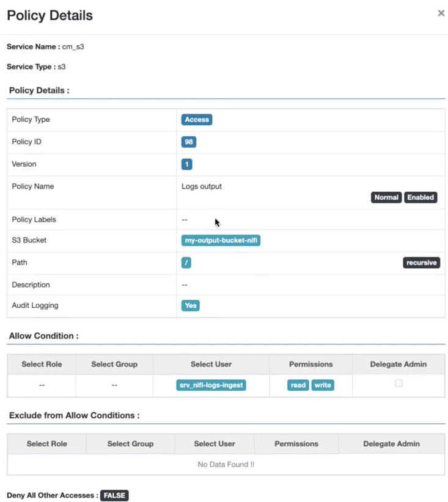Screen dimensions: 448x502
Task: Close the Policy Details dialog
Action: point(441,13)
